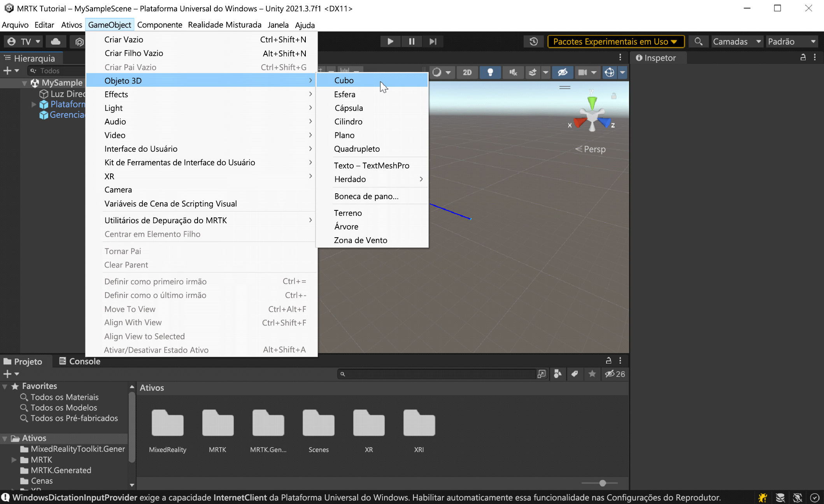Click the Pause button in toolbar
The height and width of the screenshot is (504, 824).
411,41
